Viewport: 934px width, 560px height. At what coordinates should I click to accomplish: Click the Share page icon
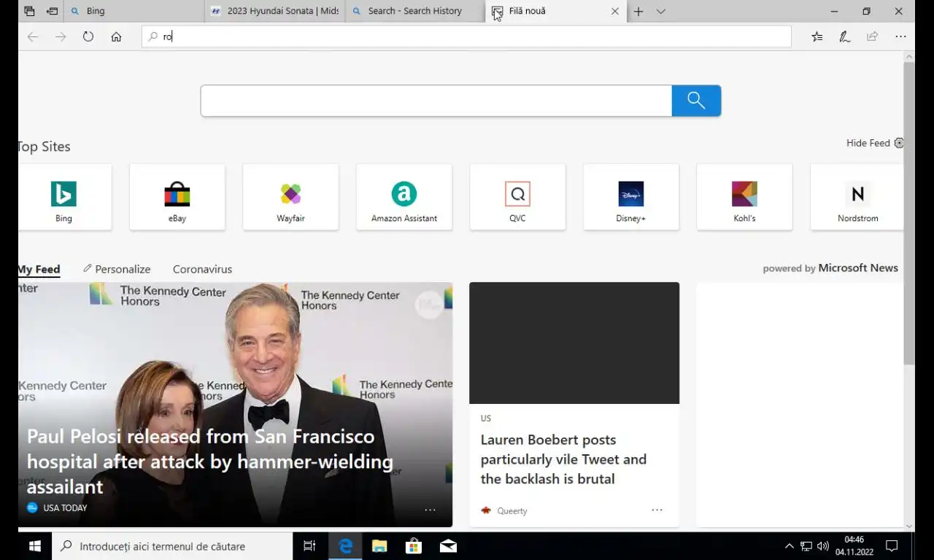873,36
